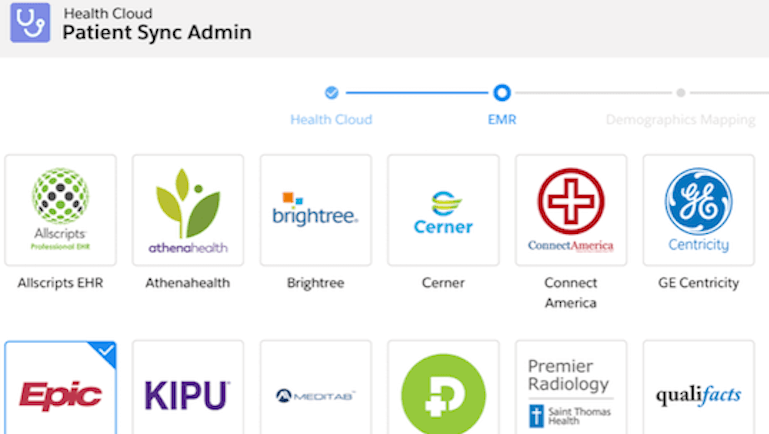Toggle the blue checkmark on Epic tile
This screenshot has width=769, height=434.
tap(106, 351)
